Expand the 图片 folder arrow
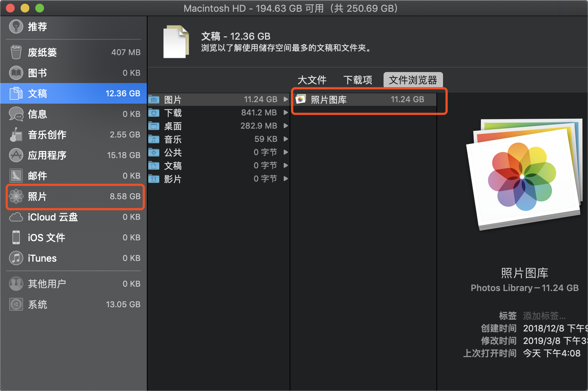Screen dimensions: 588x391 coord(286,99)
